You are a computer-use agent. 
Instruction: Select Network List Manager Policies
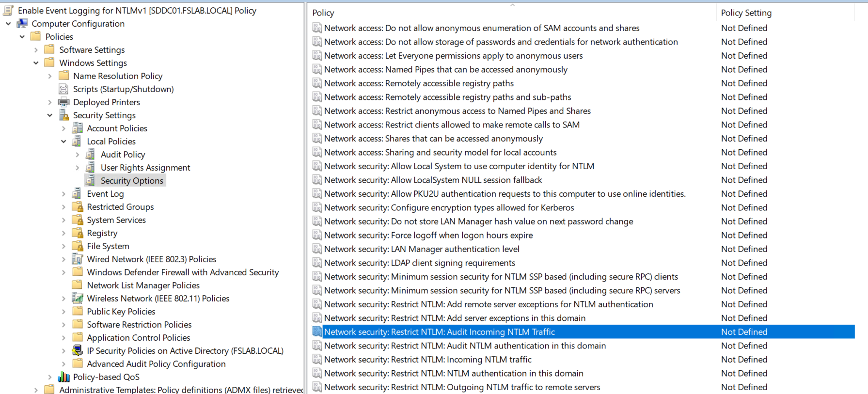(143, 285)
